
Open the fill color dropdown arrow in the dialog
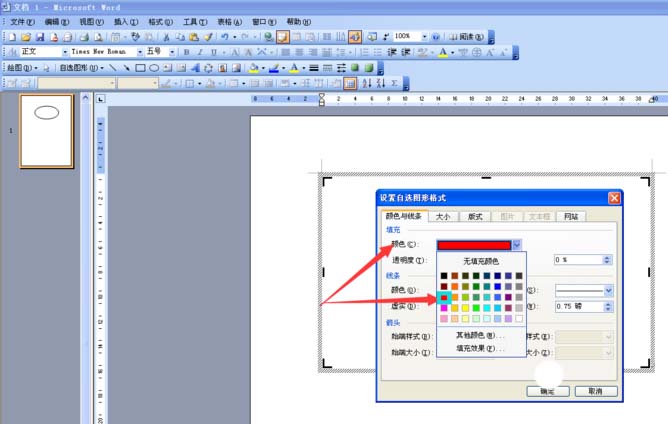click(x=517, y=244)
